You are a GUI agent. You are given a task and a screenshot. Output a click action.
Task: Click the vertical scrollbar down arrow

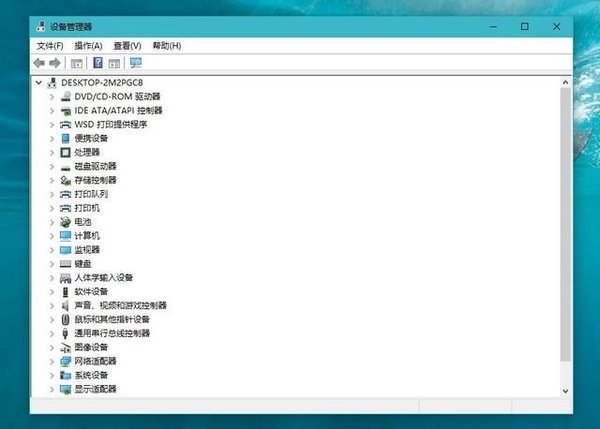tap(565, 390)
